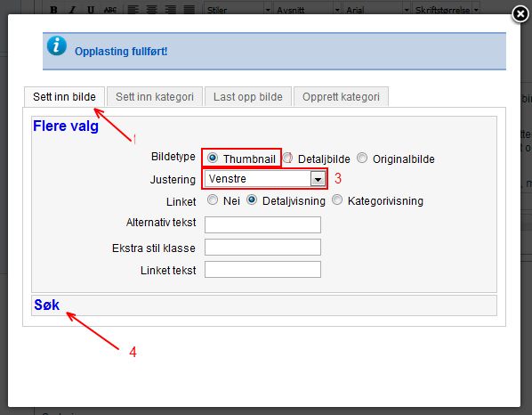
Task: Choose Detaljbilde radio option
Action: (287, 158)
